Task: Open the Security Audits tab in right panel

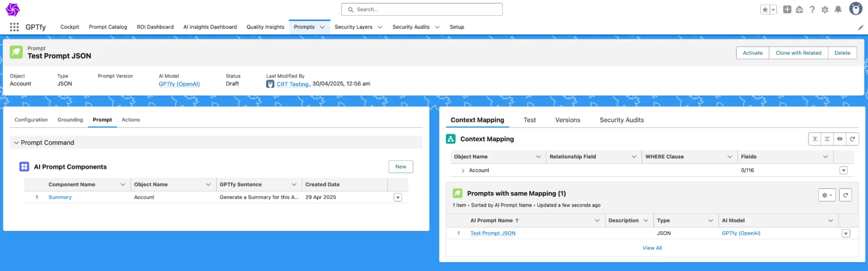Action: [622, 120]
